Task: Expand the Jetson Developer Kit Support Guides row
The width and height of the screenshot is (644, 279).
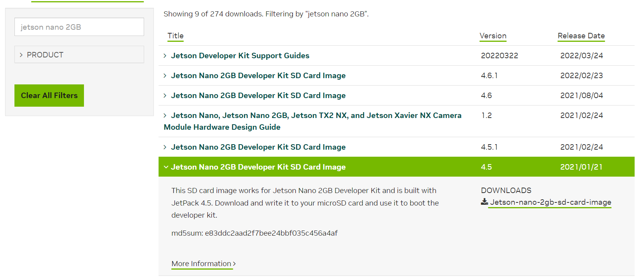Action: (x=165, y=56)
